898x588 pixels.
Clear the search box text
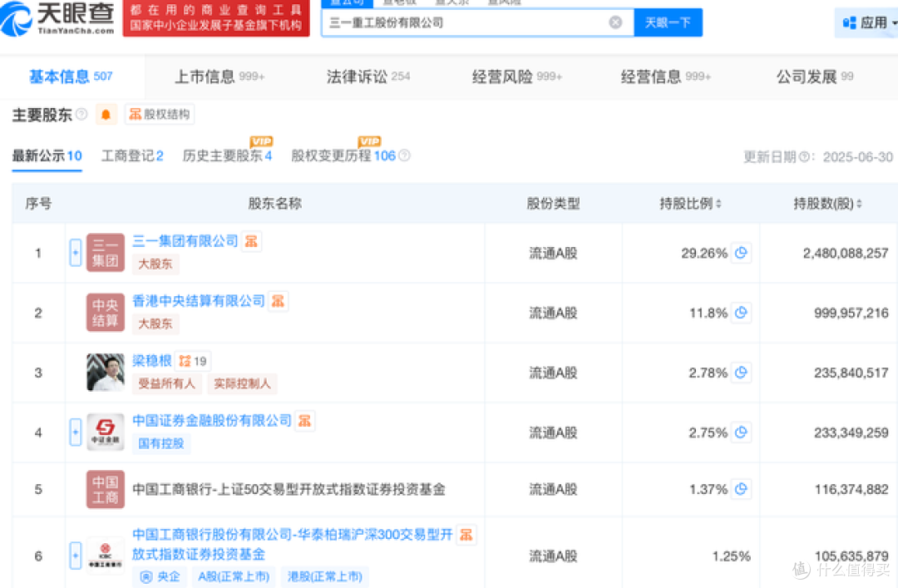click(615, 22)
